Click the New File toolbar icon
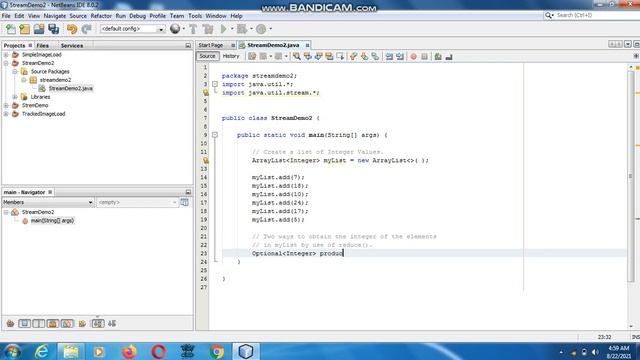Image resolution: width=640 pixels, height=360 pixels. pyautogui.click(x=11, y=29)
